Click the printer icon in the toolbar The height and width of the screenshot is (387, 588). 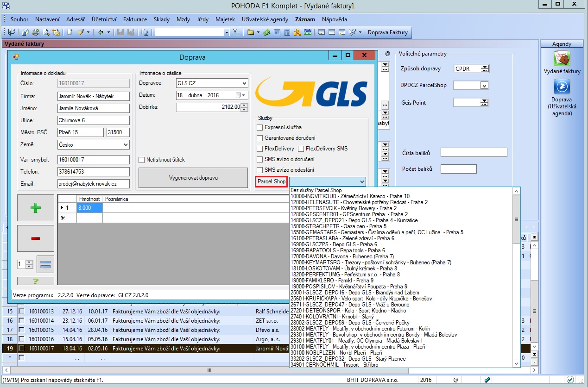(35, 32)
